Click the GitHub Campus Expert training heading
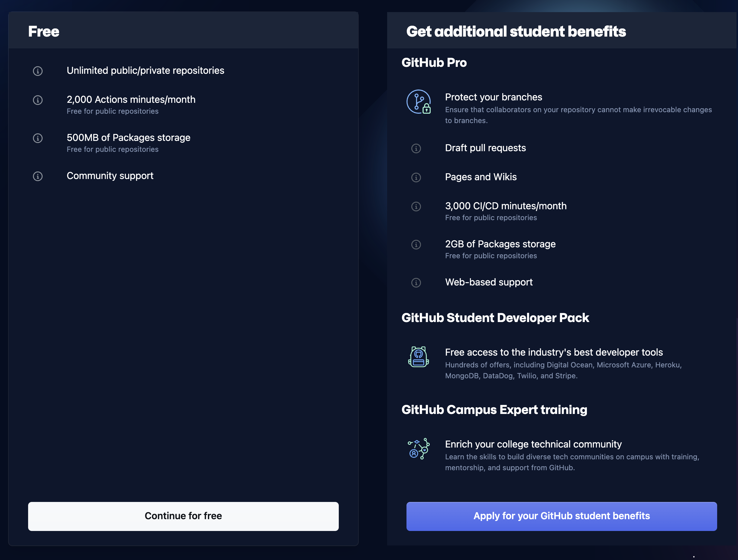This screenshot has width=738, height=560. click(x=494, y=410)
